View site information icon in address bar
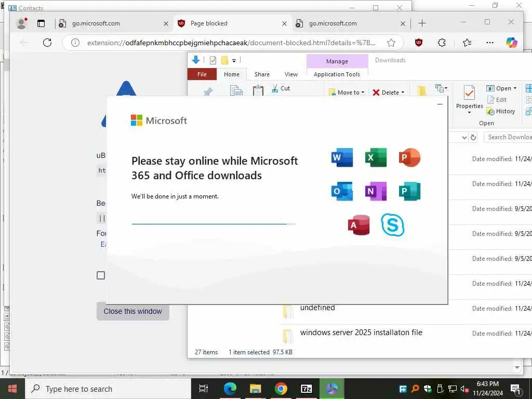This screenshot has height=399, width=532. coord(75,43)
